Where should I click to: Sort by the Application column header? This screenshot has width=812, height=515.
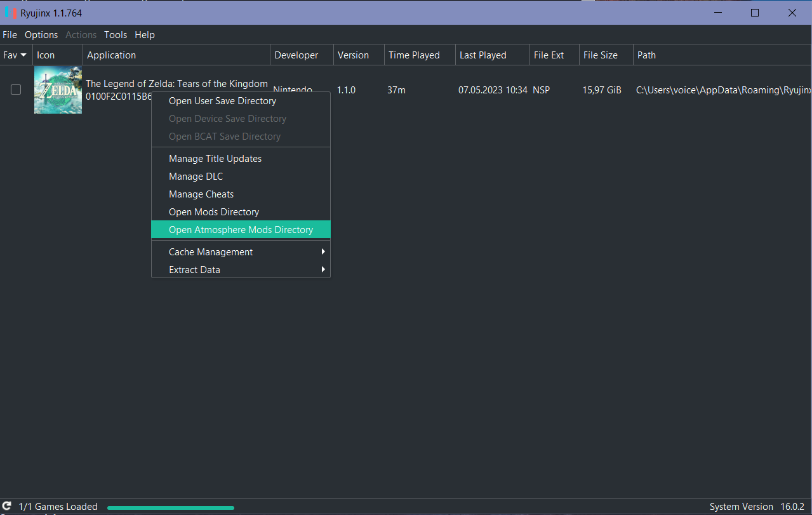pos(176,55)
